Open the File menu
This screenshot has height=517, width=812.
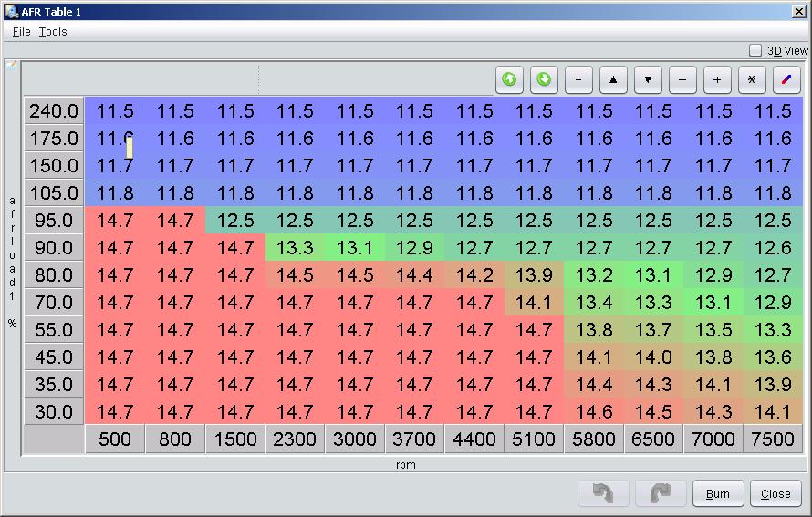(x=21, y=32)
